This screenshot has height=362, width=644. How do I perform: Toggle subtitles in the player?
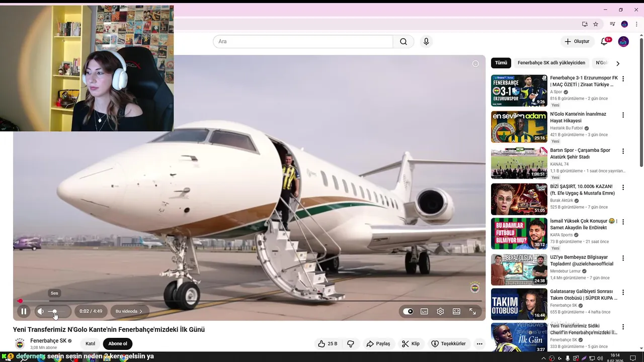[424, 311]
